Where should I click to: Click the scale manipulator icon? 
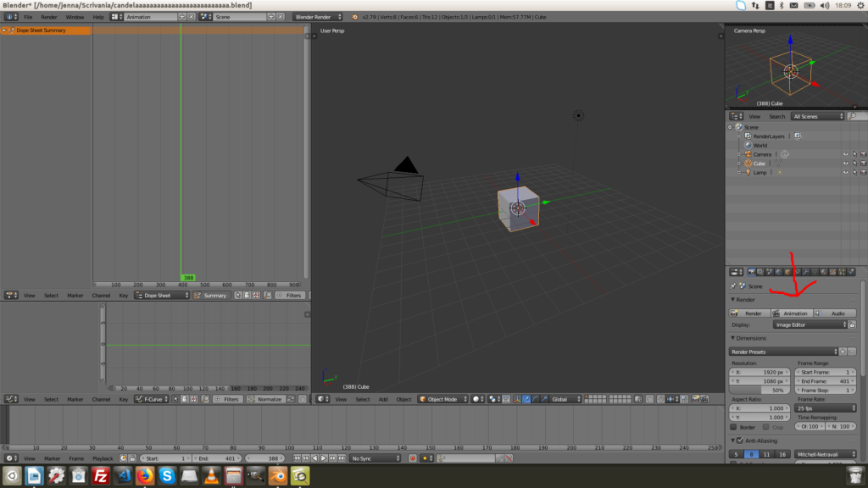(x=545, y=399)
